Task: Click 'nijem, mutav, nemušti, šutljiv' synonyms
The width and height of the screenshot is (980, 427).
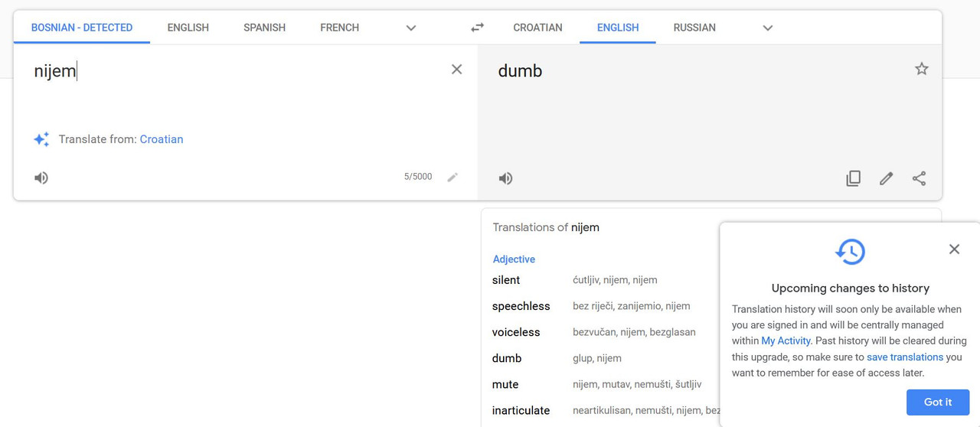Action: (637, 384)
